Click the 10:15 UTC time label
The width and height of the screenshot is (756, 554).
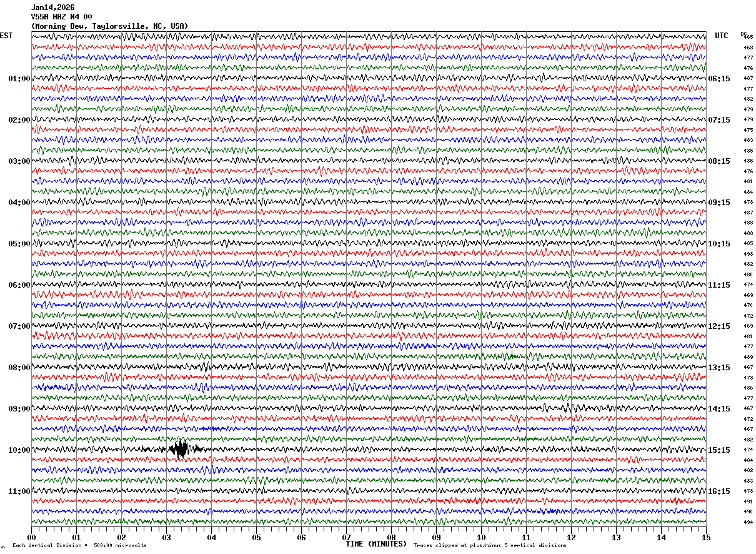point(719,244)
